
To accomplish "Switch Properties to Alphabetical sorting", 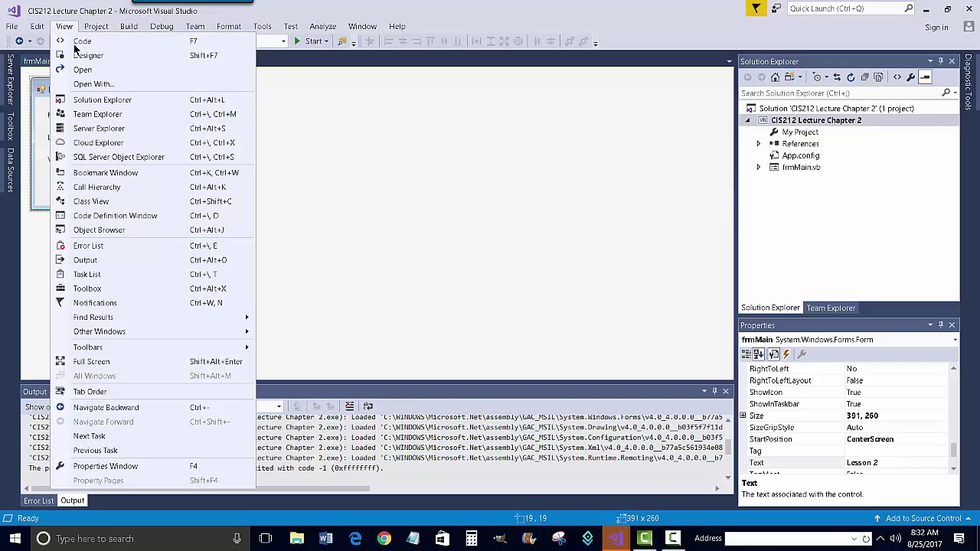I will [x=759, y=354].
